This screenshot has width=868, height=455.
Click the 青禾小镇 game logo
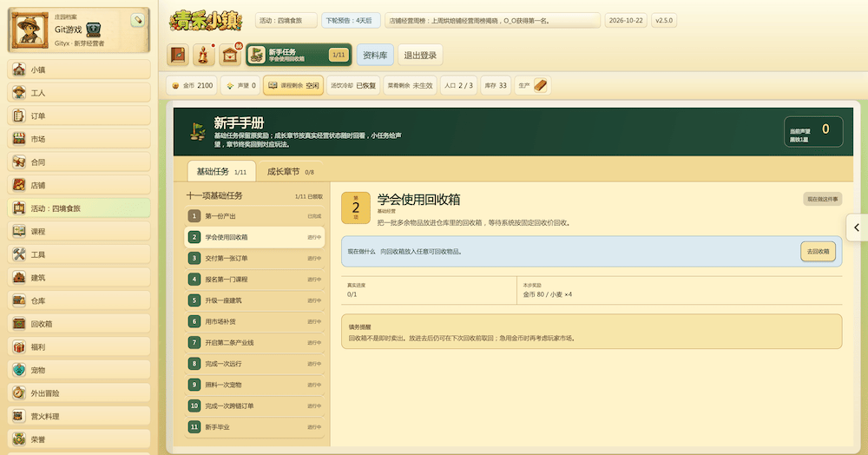[x=206, y=21]
